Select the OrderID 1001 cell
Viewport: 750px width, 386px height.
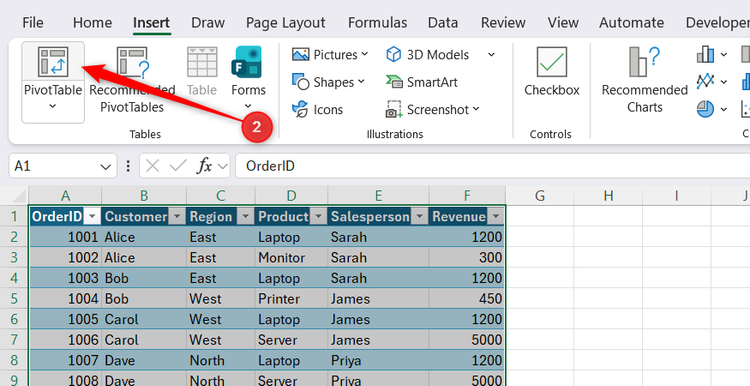click(65, 237)
